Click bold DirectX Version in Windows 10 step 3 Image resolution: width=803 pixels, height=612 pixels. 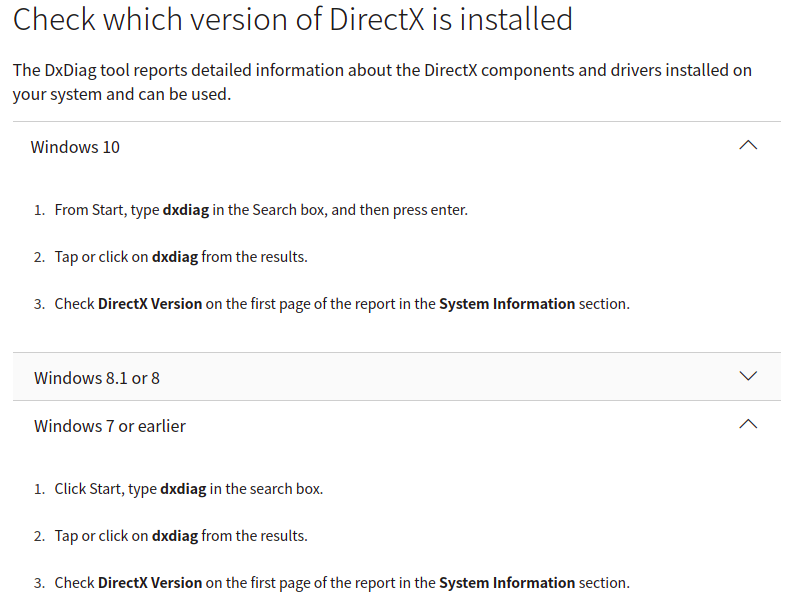coord(150,304)
